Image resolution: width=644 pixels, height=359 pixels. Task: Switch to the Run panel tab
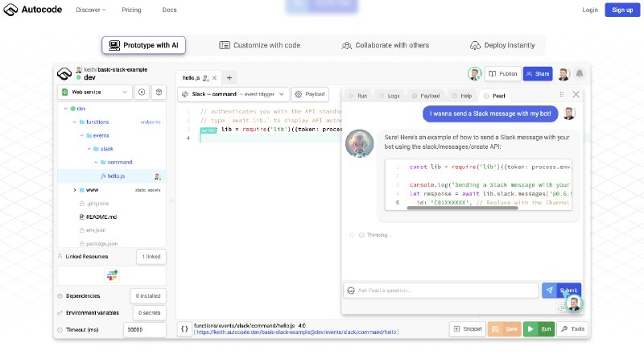pyautogui.click(x=357, y=96)
